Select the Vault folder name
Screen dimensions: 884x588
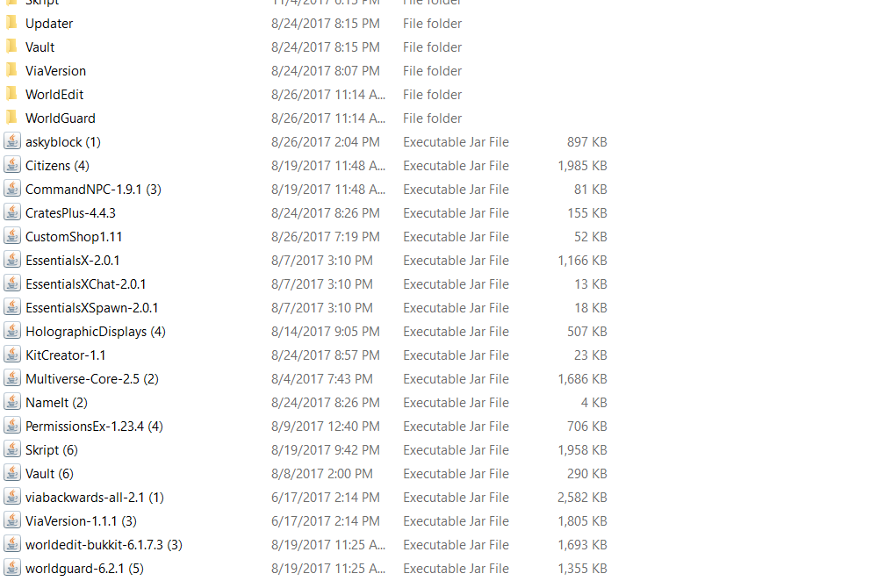click(40, 47)
